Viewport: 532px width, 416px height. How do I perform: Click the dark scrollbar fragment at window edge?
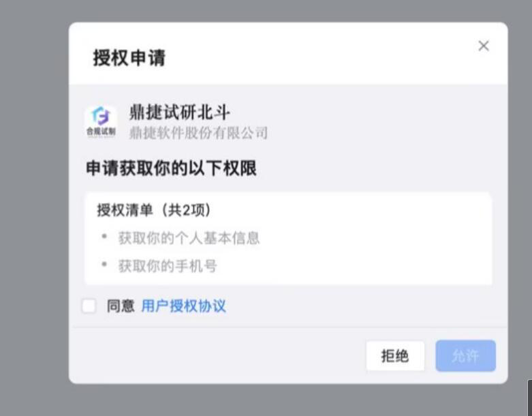(x=530, y=398)
